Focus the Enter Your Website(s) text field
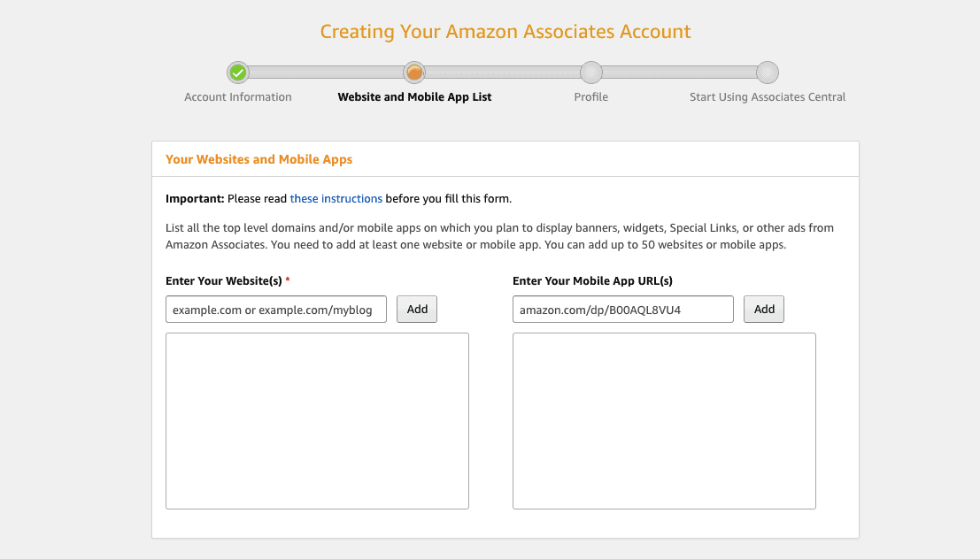The width and height of the screenshot is (980, 559). (276, 310)
